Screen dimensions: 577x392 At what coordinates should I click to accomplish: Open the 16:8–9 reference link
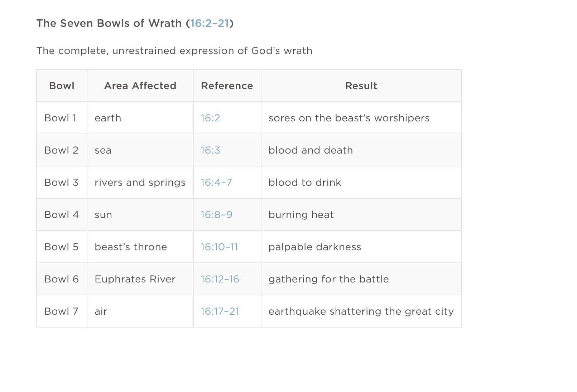tap(216, 215)
